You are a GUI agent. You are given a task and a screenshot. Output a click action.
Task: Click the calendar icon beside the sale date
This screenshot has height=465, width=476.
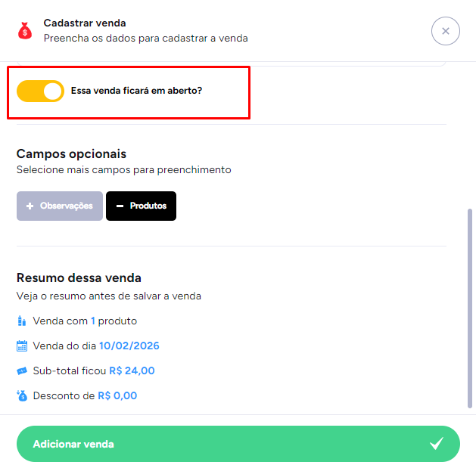coord(22,346)
